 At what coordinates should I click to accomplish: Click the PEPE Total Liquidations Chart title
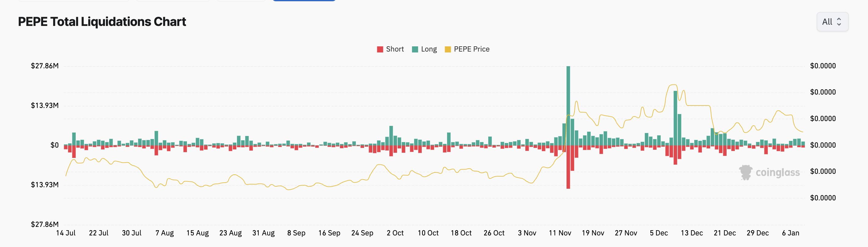click(102, 22)
